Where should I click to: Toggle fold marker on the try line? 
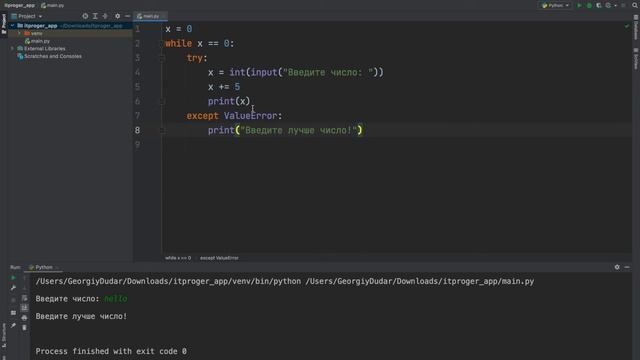click(162, 58)
